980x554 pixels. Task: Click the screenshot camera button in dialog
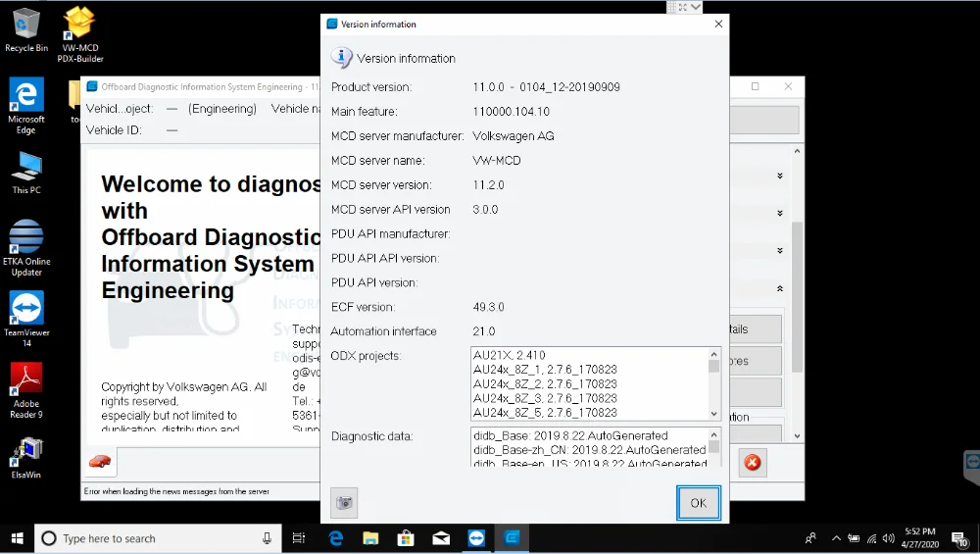(344, 503)
